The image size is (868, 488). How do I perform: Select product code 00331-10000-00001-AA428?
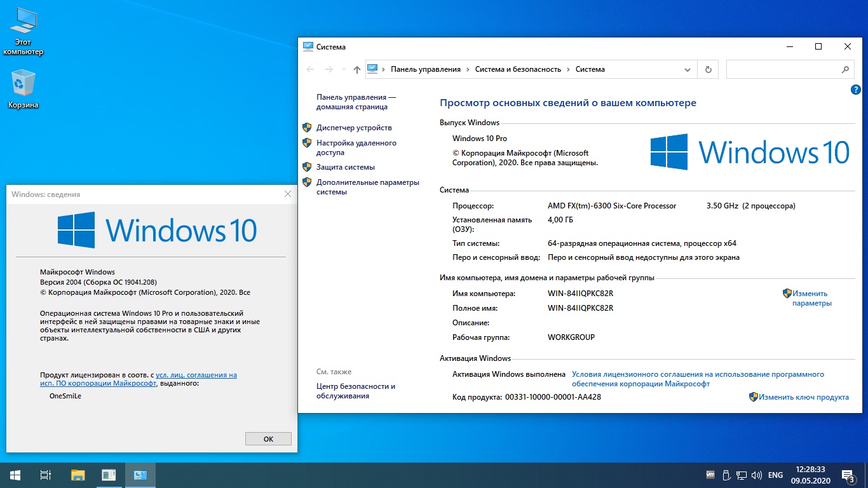pyautogui.click(x=553, y=397)
